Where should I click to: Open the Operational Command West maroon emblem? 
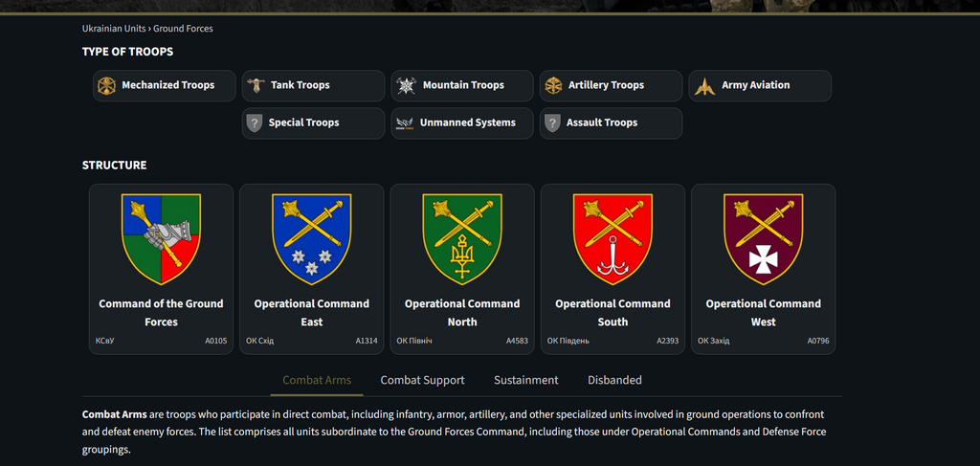pos(764,239)
